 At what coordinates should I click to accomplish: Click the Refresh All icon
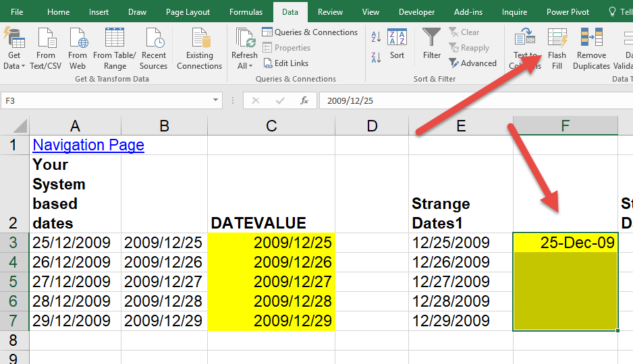click(245, 38)
